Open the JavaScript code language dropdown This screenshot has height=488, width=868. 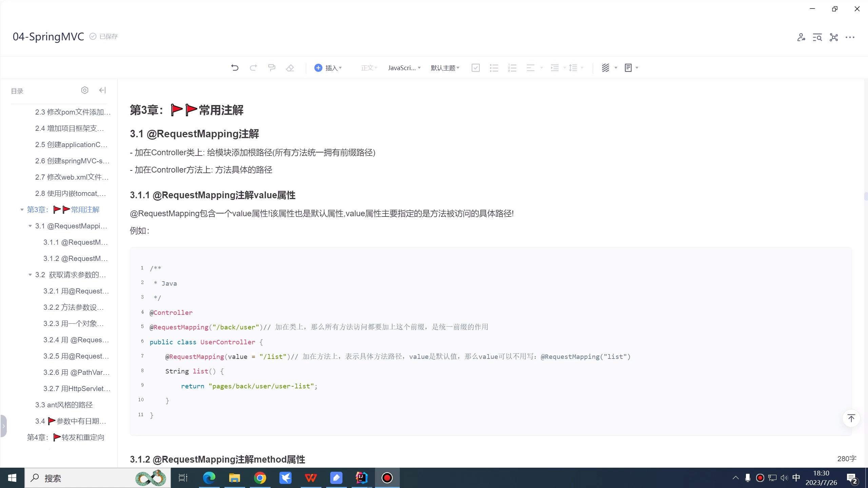click(403, 67)
